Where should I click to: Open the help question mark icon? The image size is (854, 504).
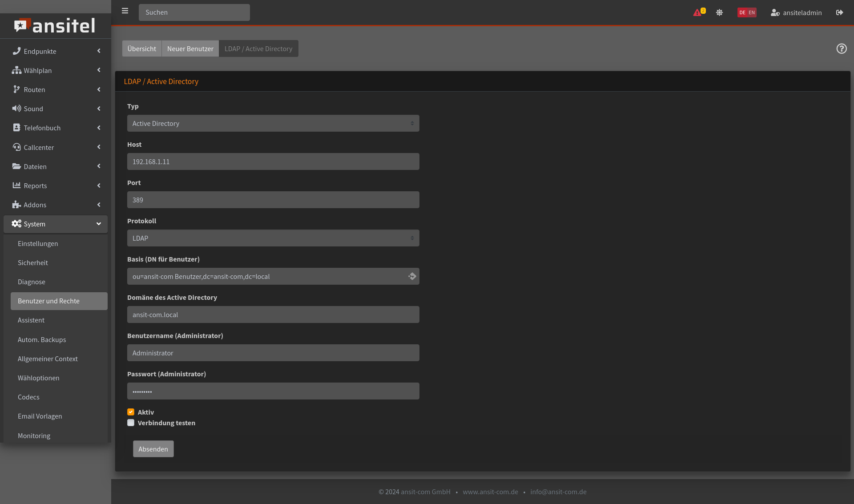[841, 48]
